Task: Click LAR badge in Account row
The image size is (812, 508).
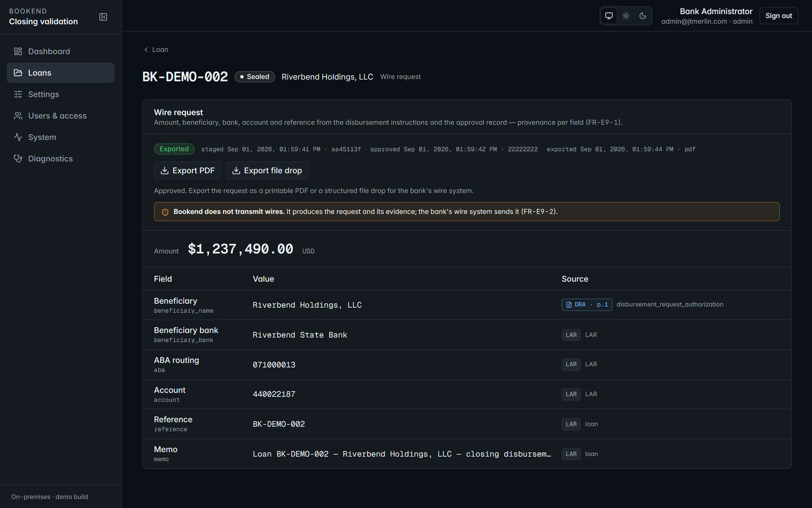Action: tap(571, 395)
